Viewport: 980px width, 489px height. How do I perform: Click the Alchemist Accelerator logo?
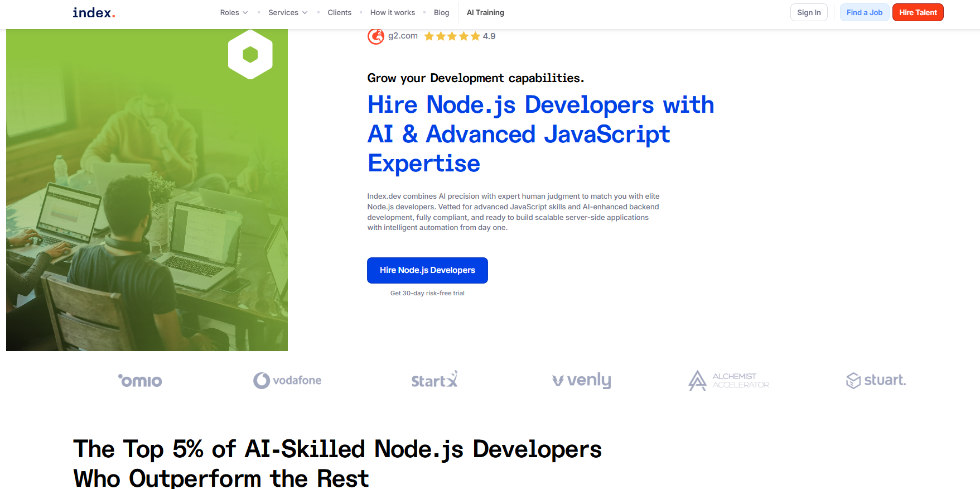[728, 381]
